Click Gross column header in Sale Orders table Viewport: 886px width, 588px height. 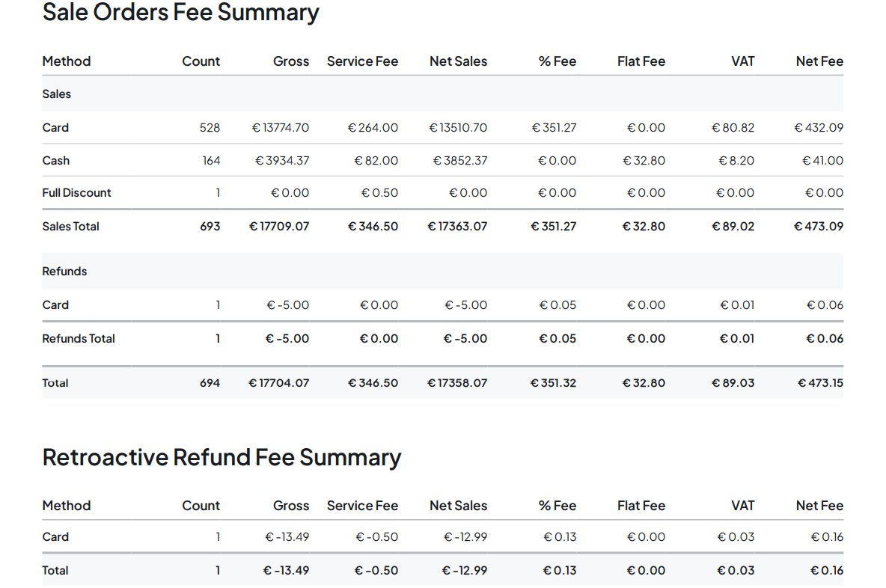click(x=291, y=61)
